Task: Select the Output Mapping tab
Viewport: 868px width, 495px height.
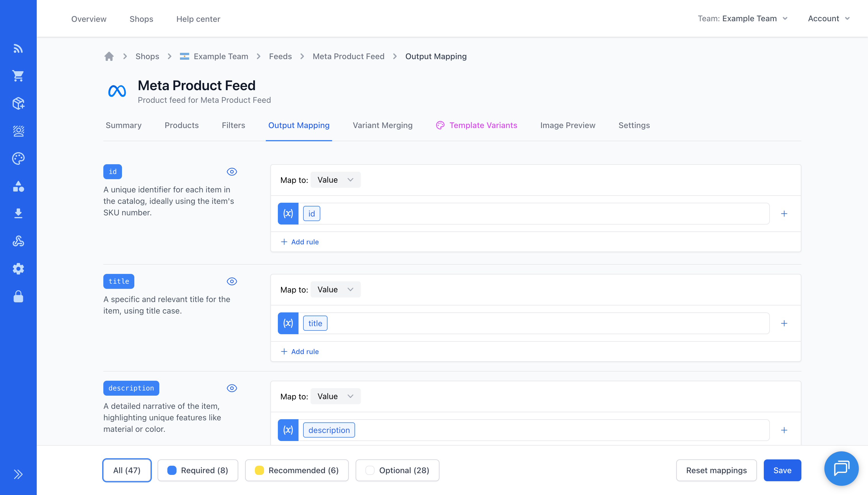Action: click(x=299, y=125)
